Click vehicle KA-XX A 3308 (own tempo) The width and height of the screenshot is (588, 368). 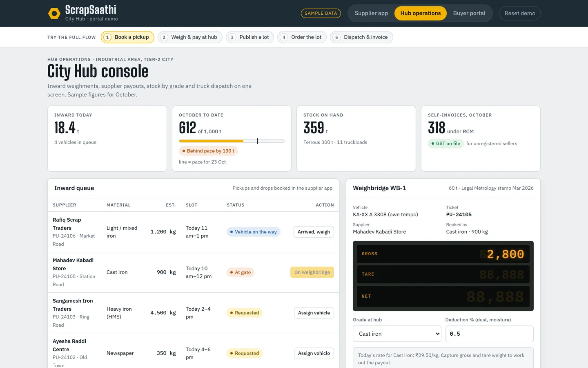385,215
